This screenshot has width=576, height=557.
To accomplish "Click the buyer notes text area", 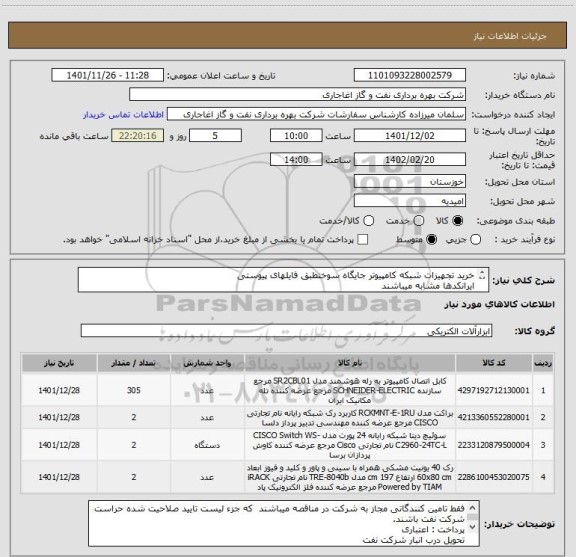I will [x=284, y=523].
